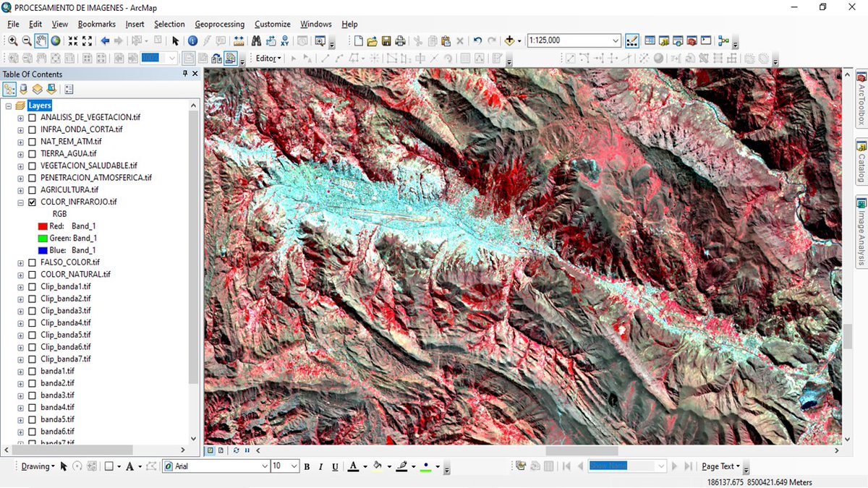868x488 pixels.
Task: Save the map document
Action: [386, 40]
